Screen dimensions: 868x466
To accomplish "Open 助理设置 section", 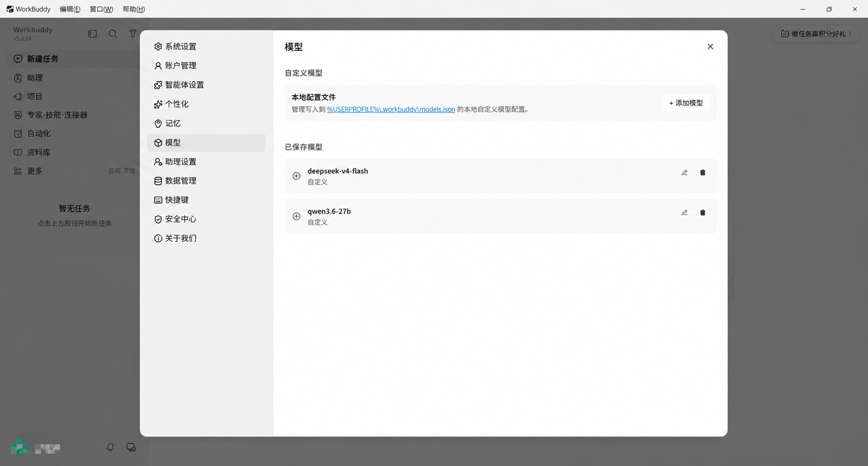I will pyautogui.click(x=206, y=162).
